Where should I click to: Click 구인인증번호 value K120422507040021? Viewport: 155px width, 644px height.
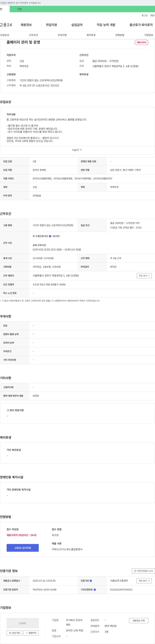pyautogui.click(x=121, y=589)
